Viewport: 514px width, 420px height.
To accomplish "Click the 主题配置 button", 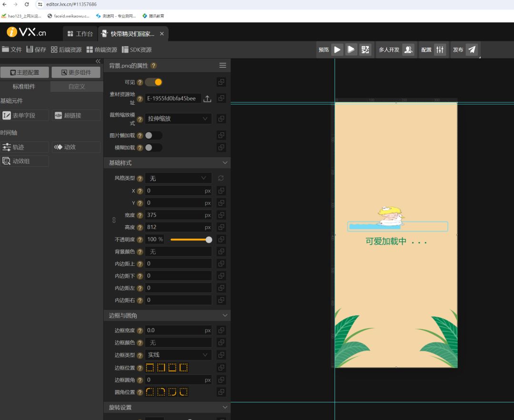I will (x=25, y=72).
